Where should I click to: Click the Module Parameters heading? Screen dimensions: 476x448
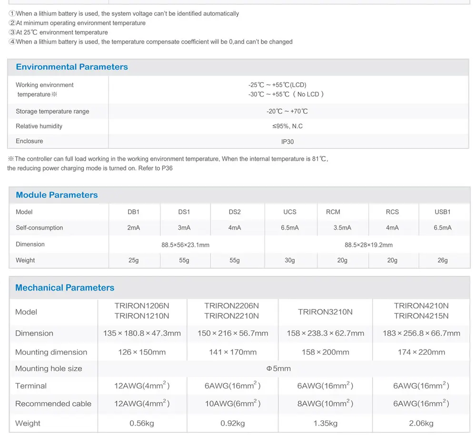(57, 195)
